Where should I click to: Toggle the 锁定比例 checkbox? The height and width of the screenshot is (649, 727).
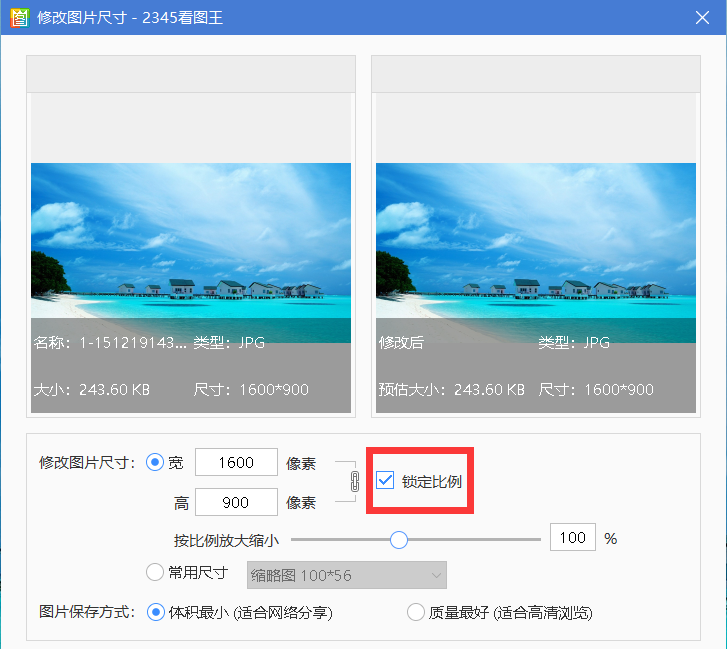pos(386,481)
